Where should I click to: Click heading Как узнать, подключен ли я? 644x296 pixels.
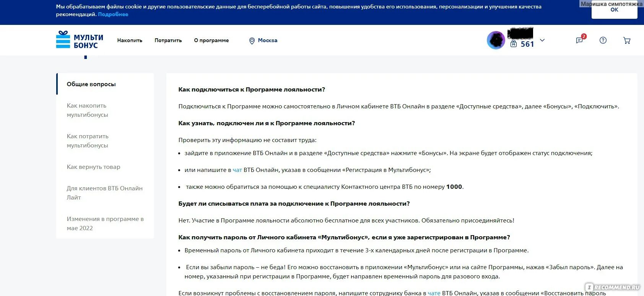(267, 123)
